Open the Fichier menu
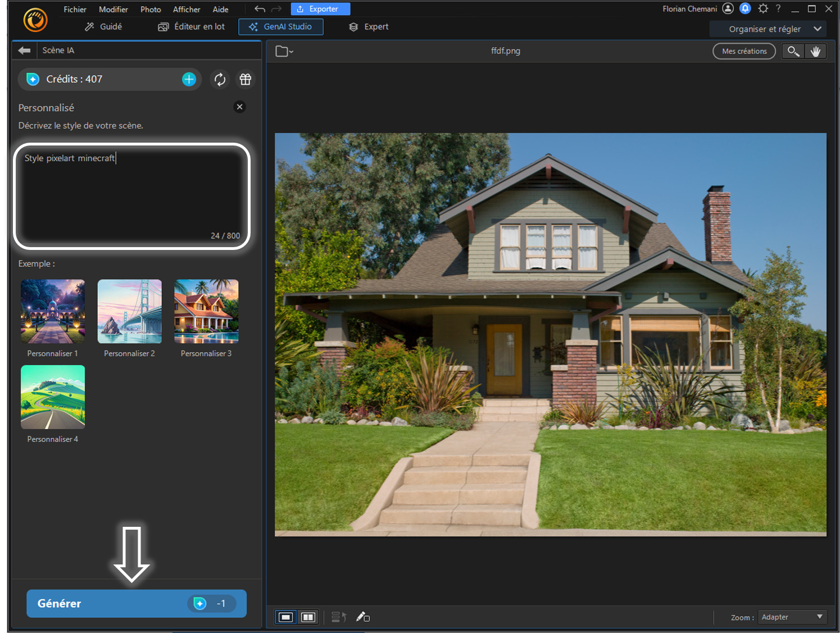 click(75, 10)
